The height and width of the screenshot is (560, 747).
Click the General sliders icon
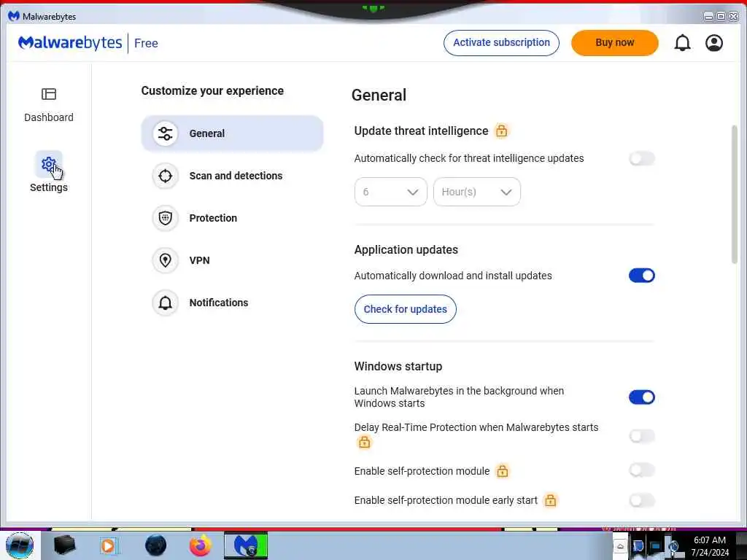tap(166, 133)
